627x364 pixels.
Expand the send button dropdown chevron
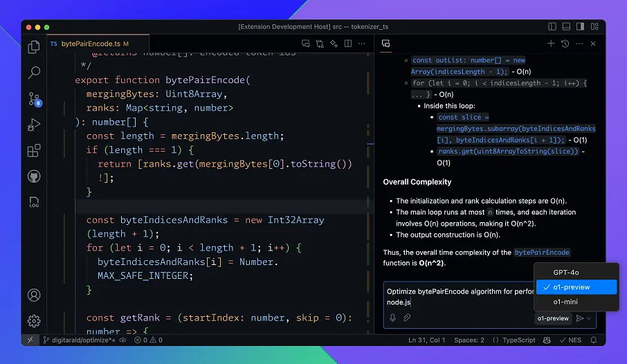(589, 318)
